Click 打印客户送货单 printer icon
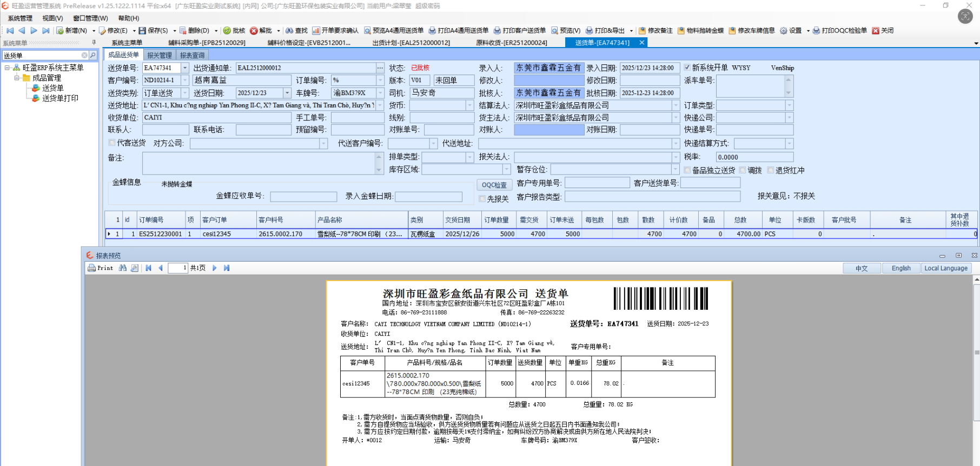This screenshot has width=980, height=466. pos(497,31)
